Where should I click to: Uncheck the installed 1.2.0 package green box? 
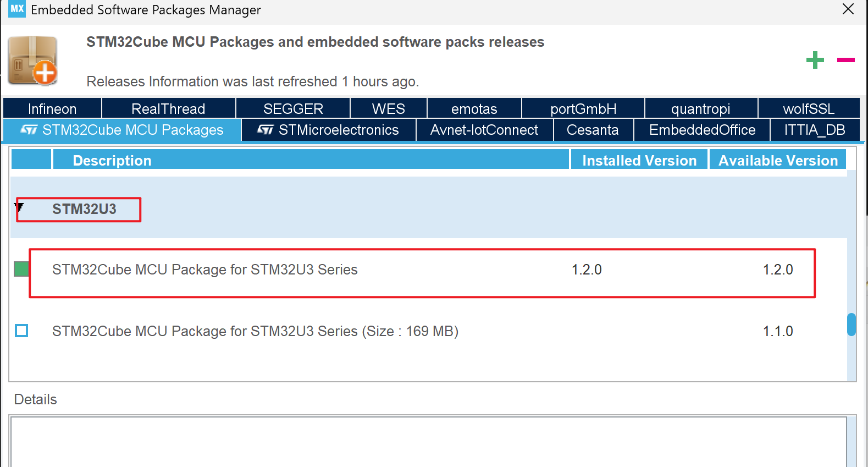pyautogui.click(x=21, y=269)
